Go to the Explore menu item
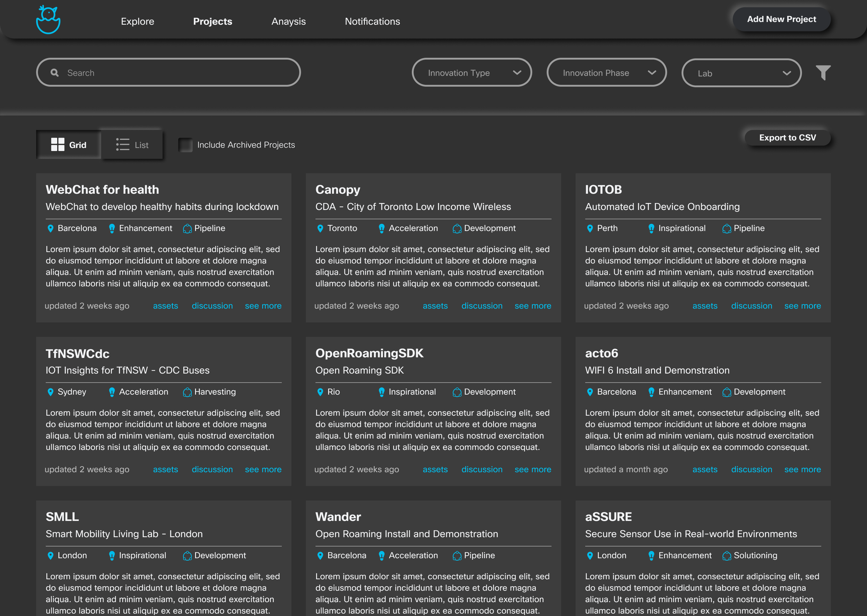 point(137,21)
